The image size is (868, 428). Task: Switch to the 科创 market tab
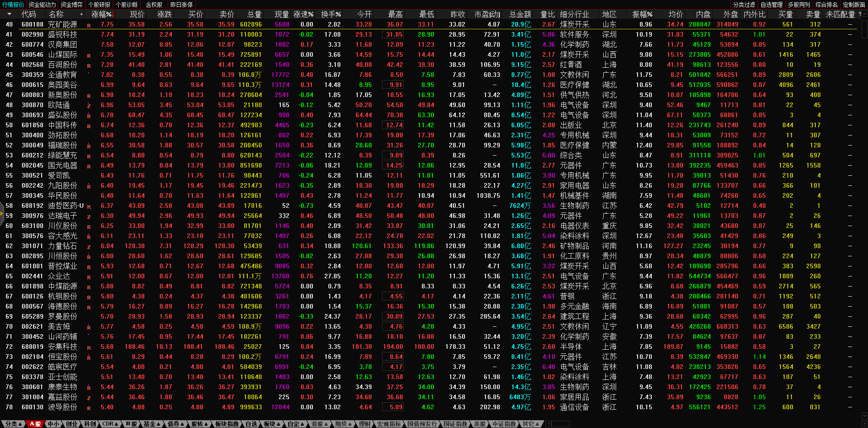pos(90,424)
